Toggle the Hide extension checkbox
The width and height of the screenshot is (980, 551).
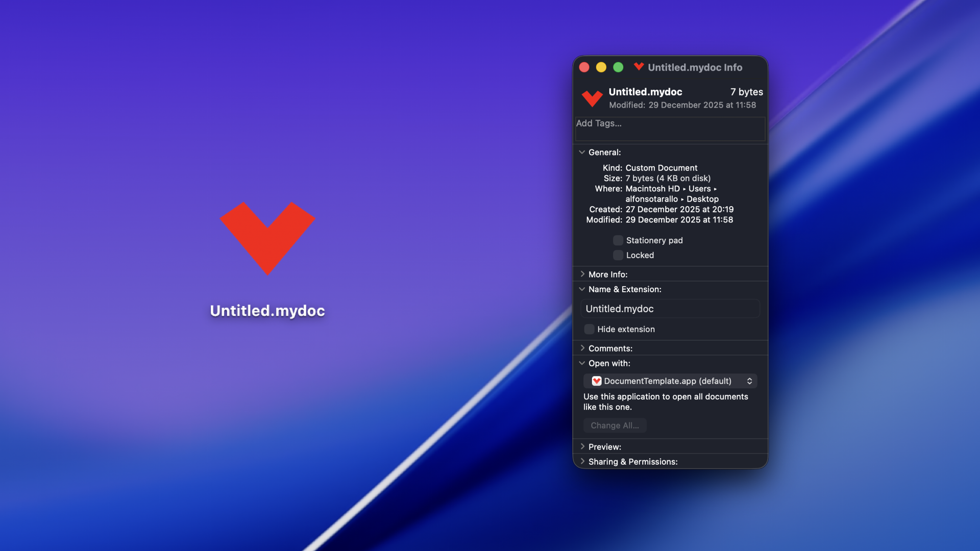[590, 329]
